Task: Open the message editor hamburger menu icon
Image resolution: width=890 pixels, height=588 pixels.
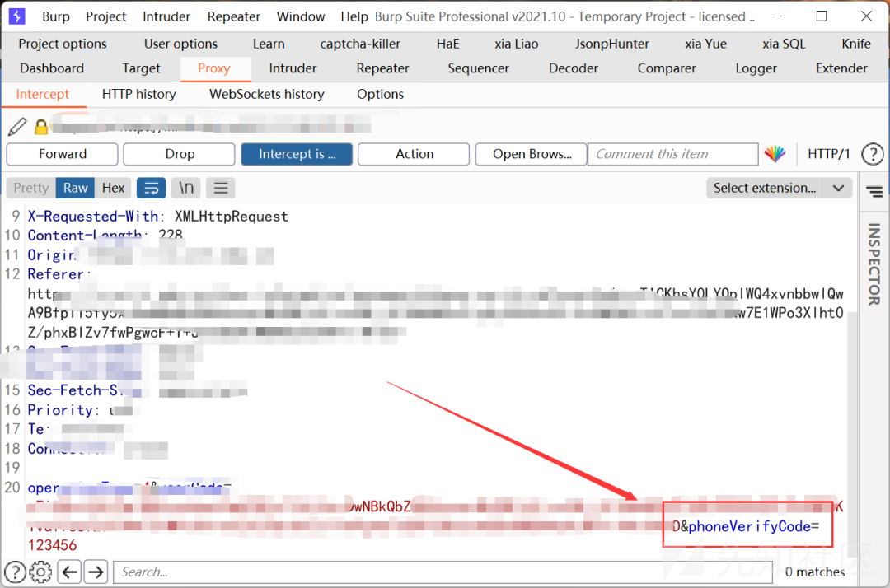Action: (221, 188)
